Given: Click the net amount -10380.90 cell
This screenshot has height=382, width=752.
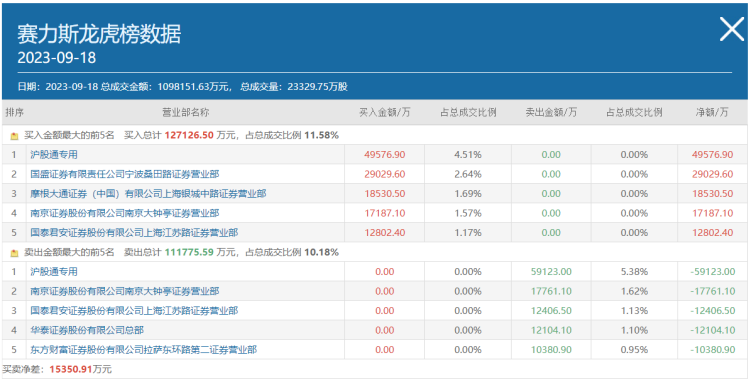Looking at the screenshot, I should [713, 350].
